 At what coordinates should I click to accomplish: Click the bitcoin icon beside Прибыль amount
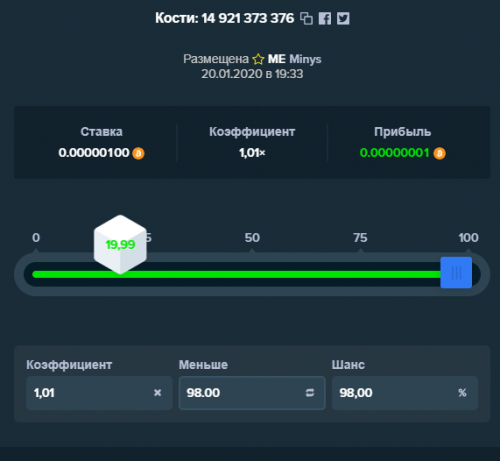439,153
